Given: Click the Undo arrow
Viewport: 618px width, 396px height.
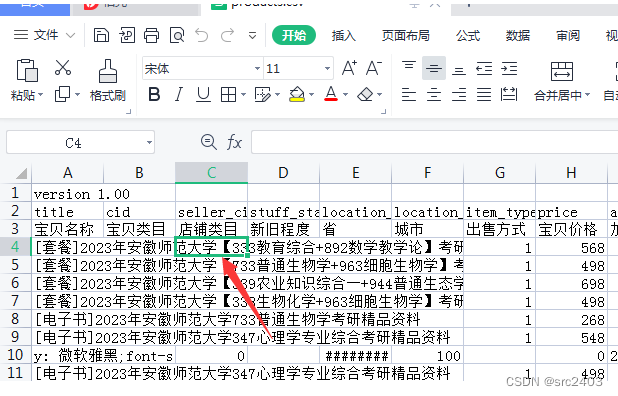Looking at the screenshot, I should point(202,35).
